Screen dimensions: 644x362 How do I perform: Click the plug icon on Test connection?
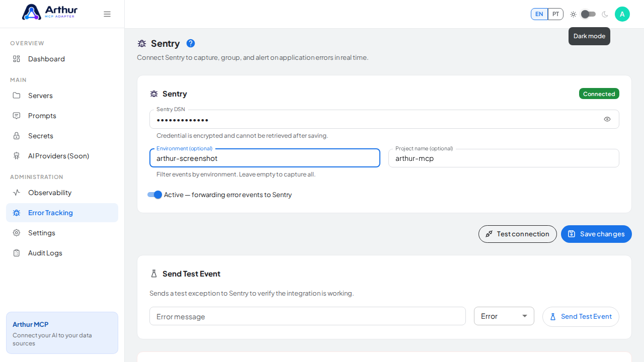pyautogui.click(x=489, y=234)
